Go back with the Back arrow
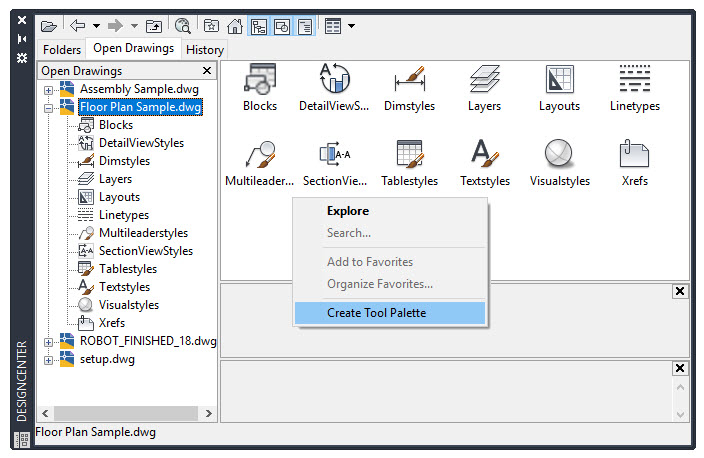 tap(78, 26)
